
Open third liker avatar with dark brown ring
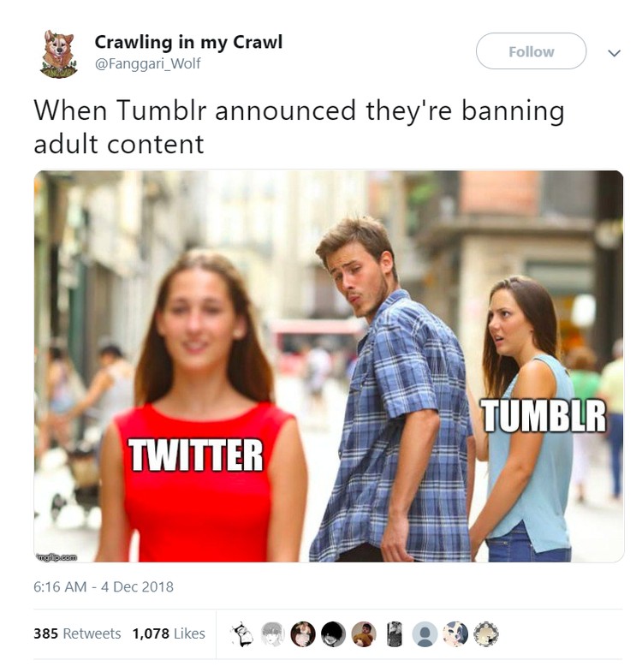tap(303, 633)
